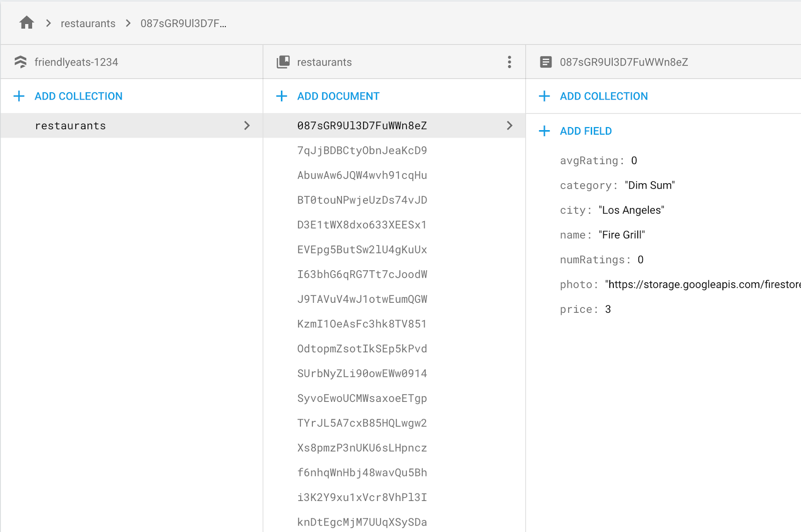
Task: Click the plus icon next to ADD DOCUMENT
Action: tap(282, 96)
